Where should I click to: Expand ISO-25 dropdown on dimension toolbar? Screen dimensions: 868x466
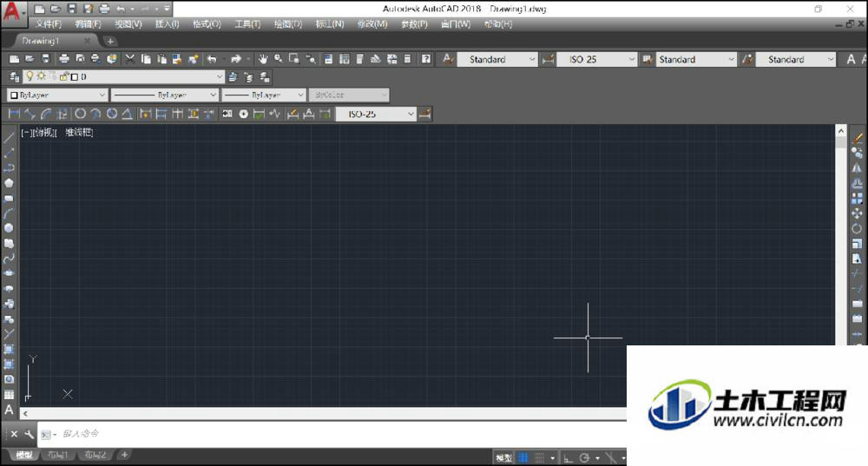(x=411, y=114)
